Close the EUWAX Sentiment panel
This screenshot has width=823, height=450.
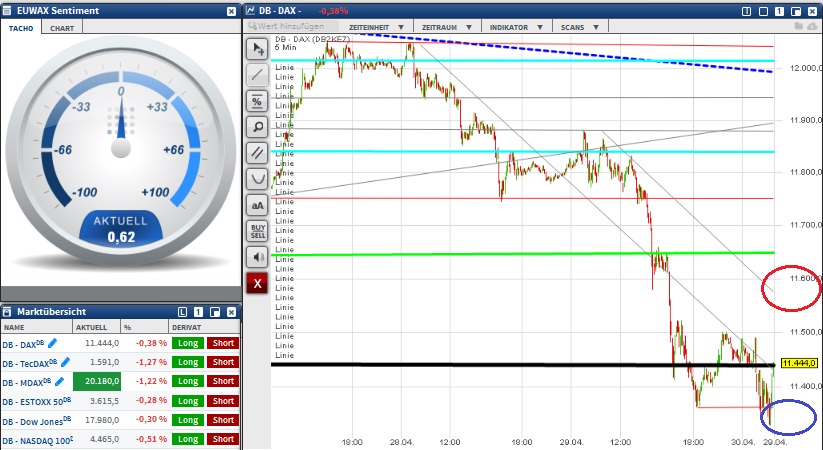pyautogui.click(x=231, y=12)
